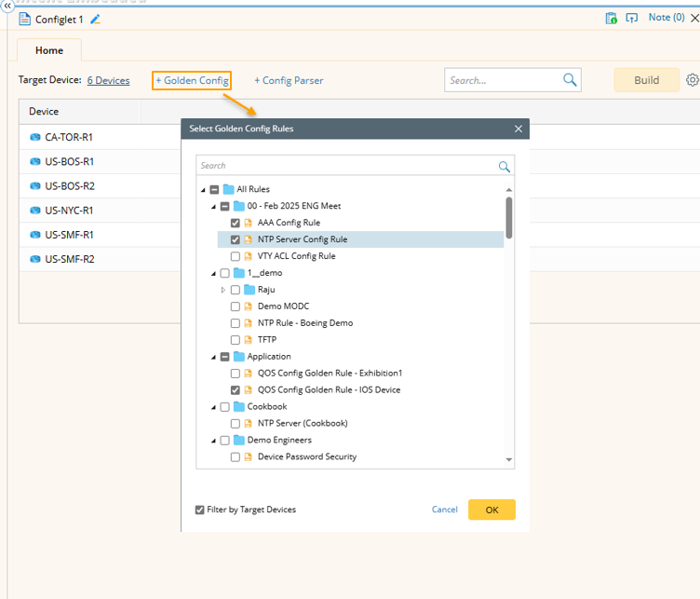700x599 pixels.
Task: Toggle the Filter by Target Devices checkbox
Action: coord(200,510)
